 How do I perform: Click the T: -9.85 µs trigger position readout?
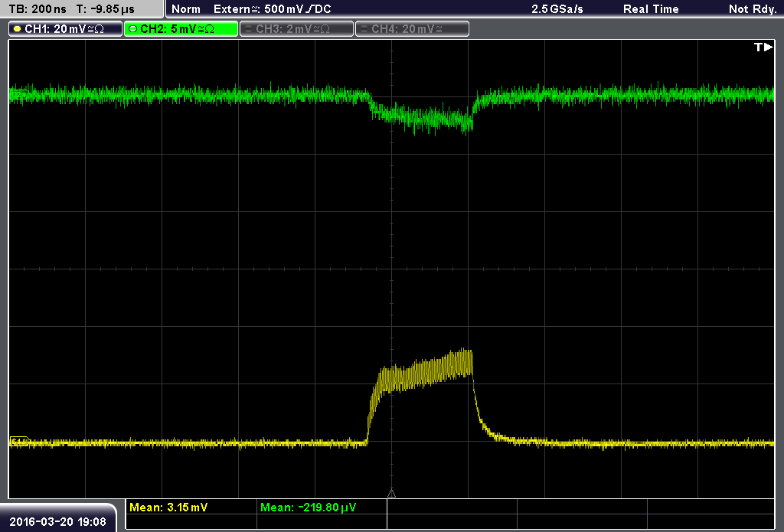[105, 9]
